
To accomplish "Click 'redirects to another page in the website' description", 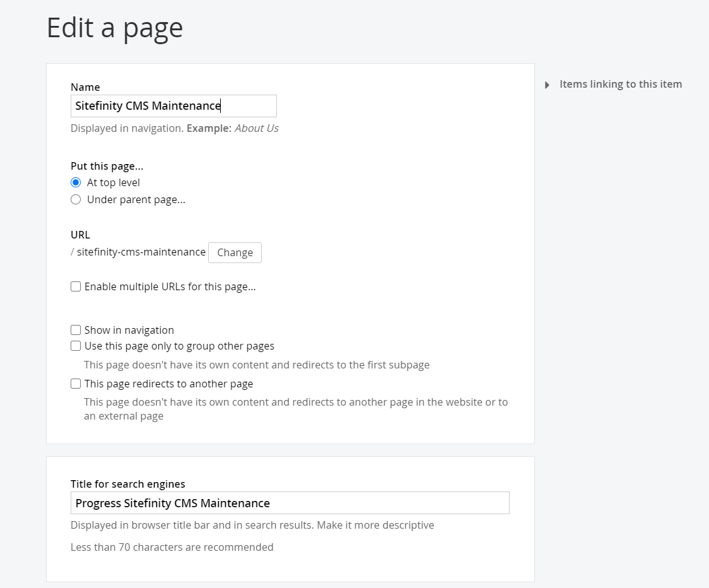I will coord(296,409).
